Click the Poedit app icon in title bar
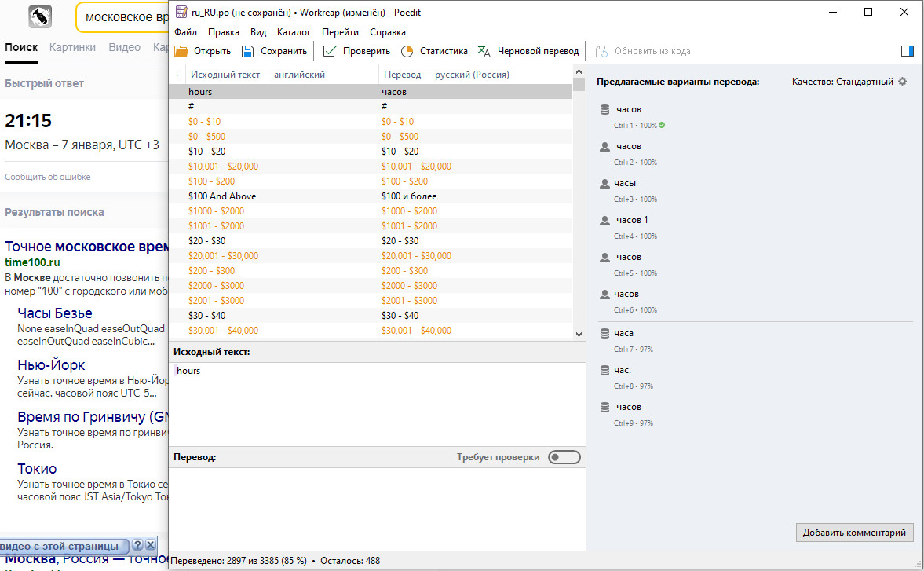The image size is (924, 571). tap(181, 12)
